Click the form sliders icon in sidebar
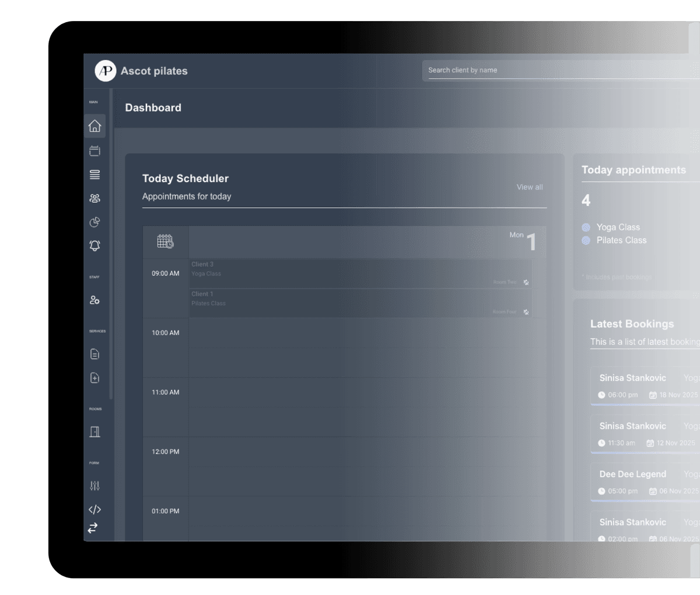Viewport: 700px width, 595px height. pos(94,486)
